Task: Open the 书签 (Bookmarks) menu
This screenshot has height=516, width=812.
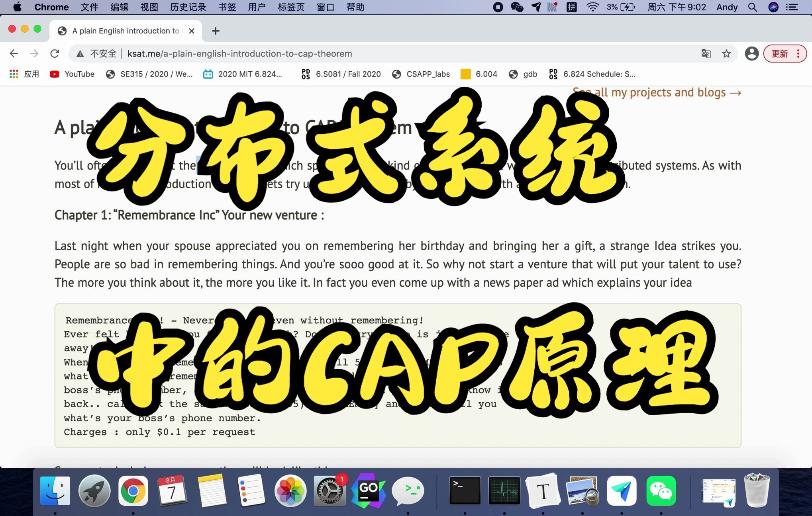Action: (227, 7)
